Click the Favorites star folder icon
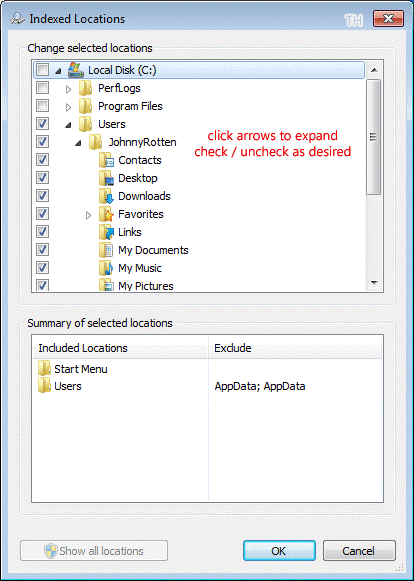The image size is (414, 581). click(x=106, y=214)
